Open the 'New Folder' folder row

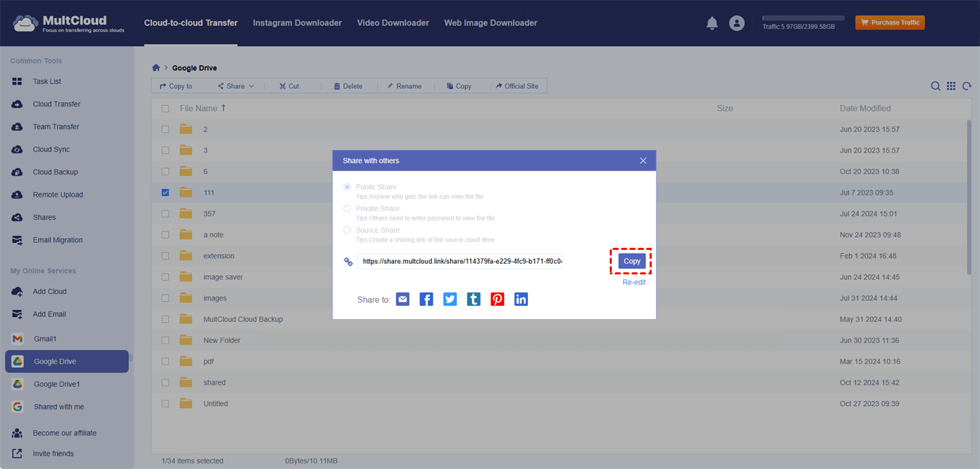click(559, 340)
